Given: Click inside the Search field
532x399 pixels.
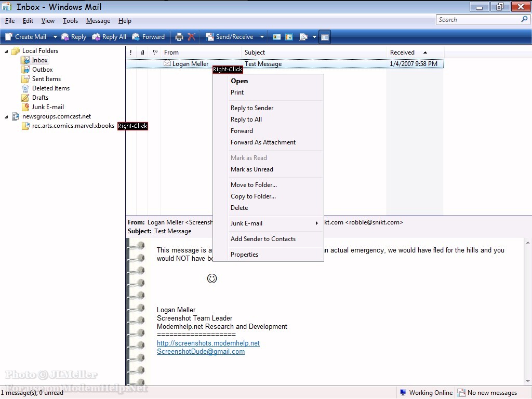Looking at the screenshot, I should pos(478,20).
